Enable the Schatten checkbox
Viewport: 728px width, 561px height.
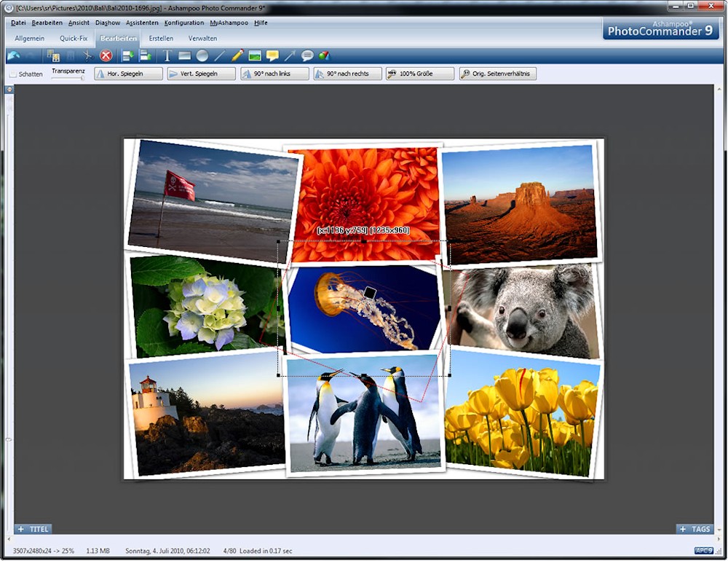click(12, 74)
